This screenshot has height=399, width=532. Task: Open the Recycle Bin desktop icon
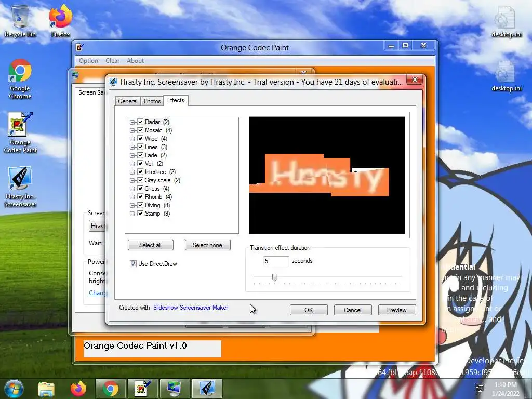(20, 21)
